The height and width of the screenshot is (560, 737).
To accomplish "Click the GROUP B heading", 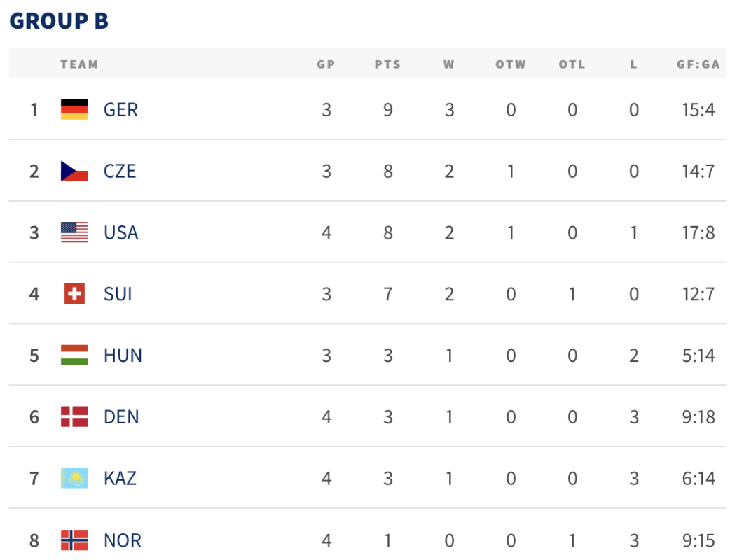I will 60,21.
